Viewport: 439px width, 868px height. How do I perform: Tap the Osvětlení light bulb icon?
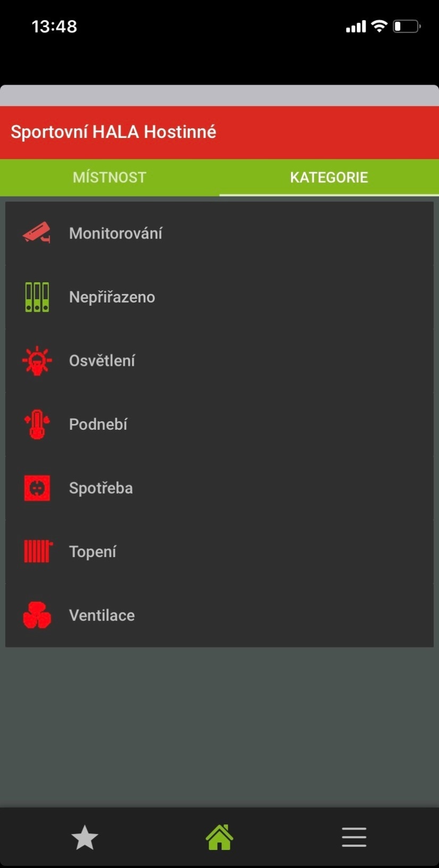tap(37, 361)
